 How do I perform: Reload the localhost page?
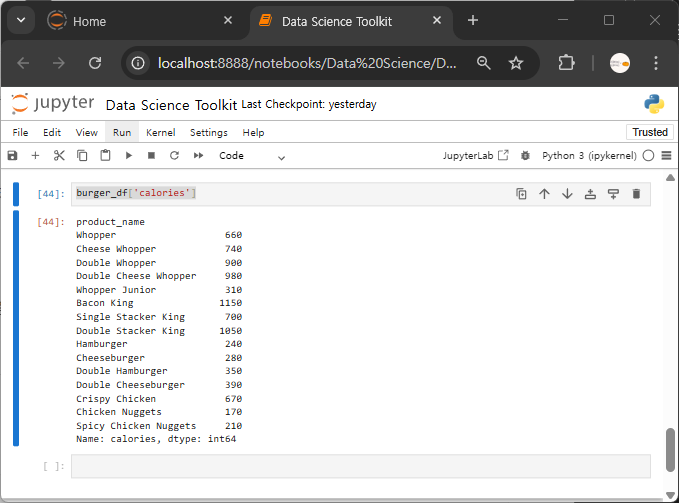[95, 63]
